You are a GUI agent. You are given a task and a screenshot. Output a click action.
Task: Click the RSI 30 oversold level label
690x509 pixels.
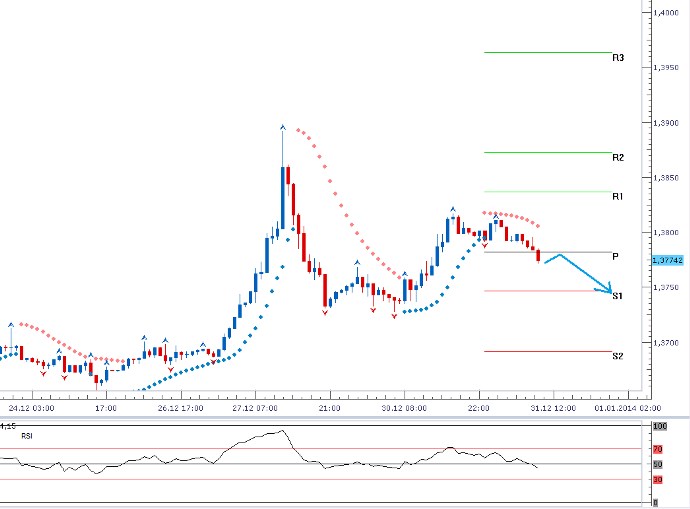pyautogui.click(x=657, y=480)
